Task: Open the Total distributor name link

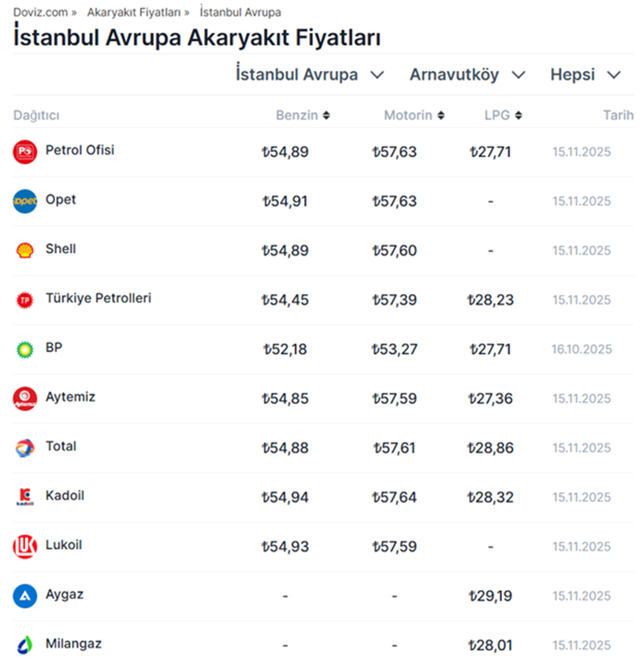Action: pos(61,446)
